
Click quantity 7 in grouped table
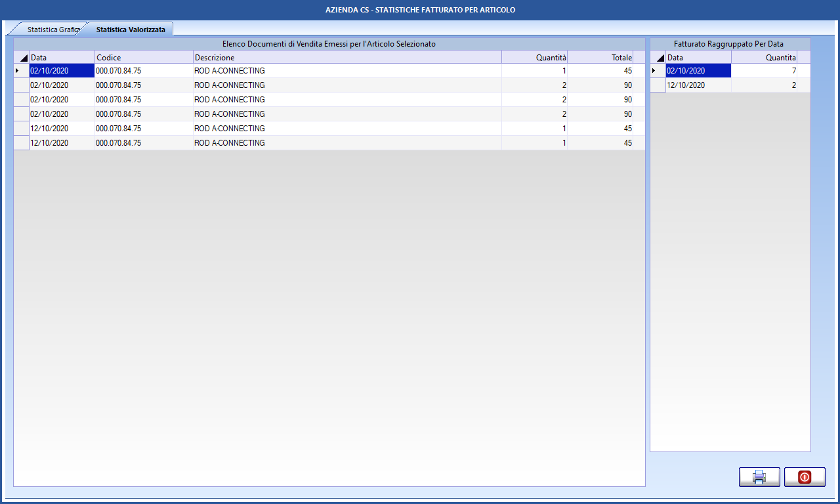coord(764,71)
